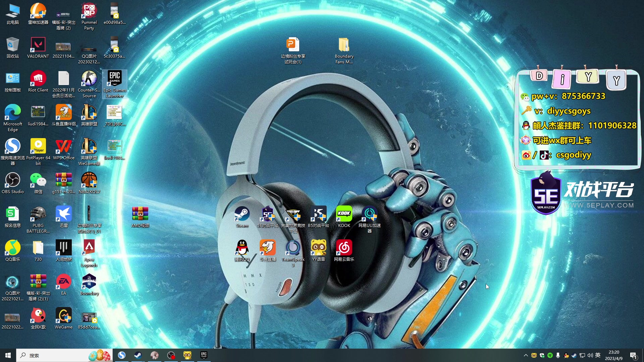Screen dimensions: 644x362
Task: Launch 网易UU加速器 shortcut
Action: pos(369,219)
